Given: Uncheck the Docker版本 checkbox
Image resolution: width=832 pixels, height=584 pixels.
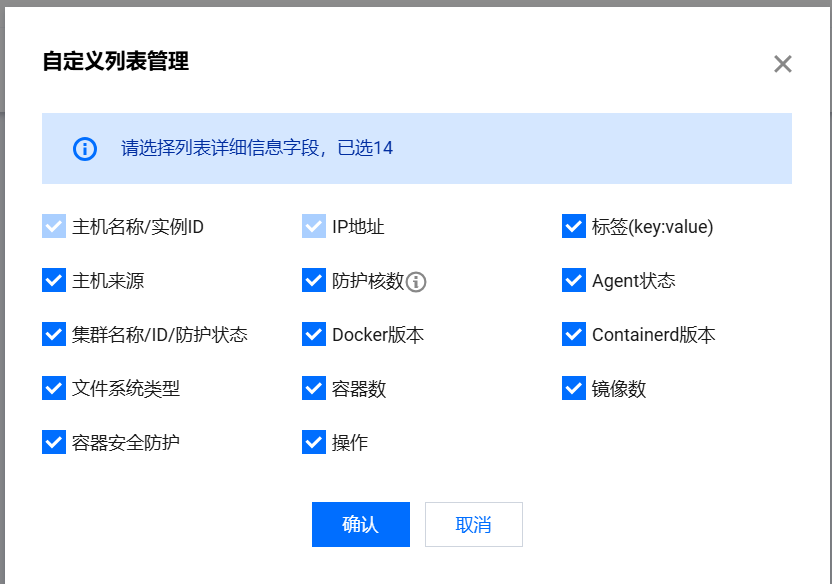Looking at the screenshot, I should point(314,335).
